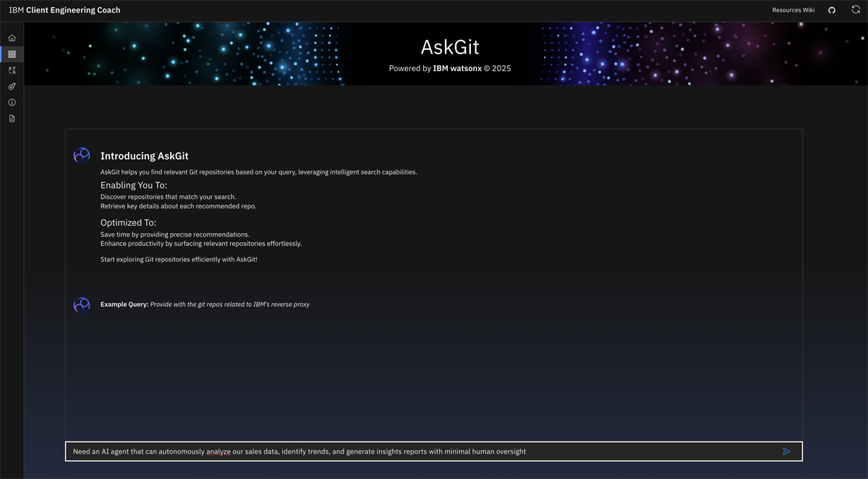Click the AskGit avatar beside Introducing AskGit
Image resolution: width=868 pixels, height=479 pixels.
coord(82,156)
